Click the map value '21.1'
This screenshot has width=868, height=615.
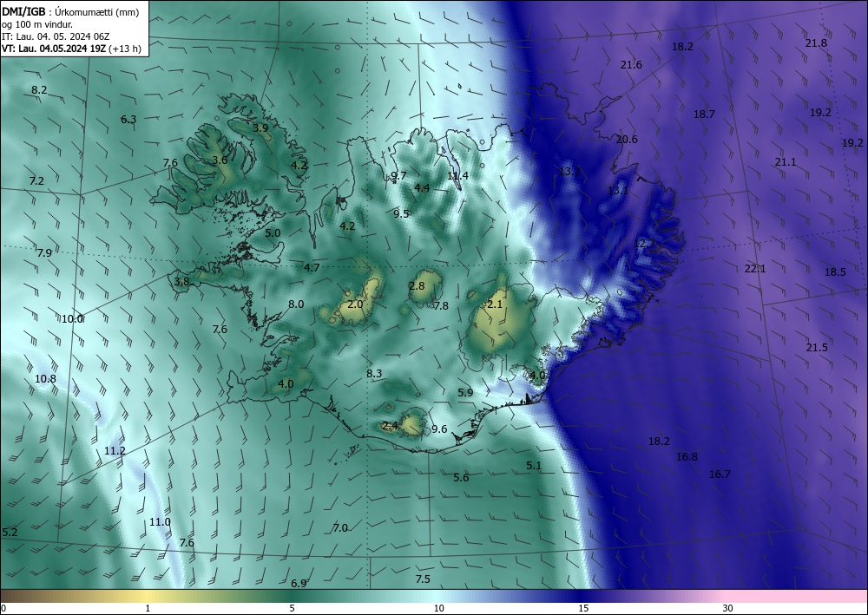click(785, 162)
